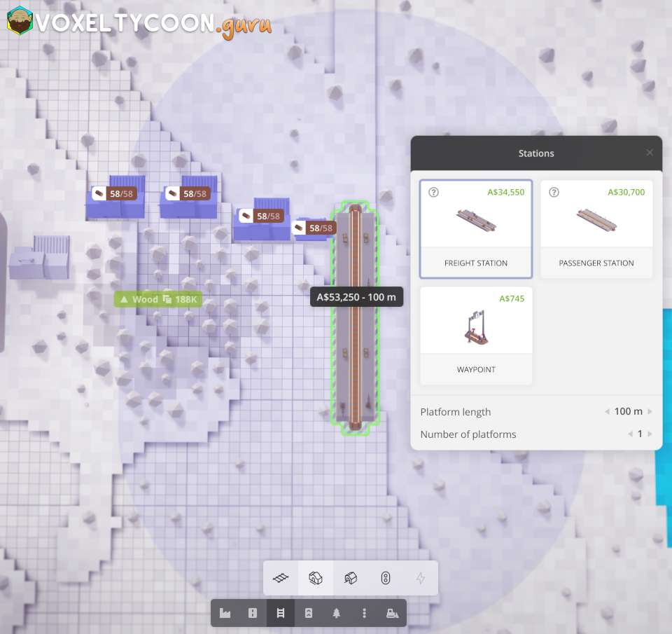Decrease the number of platforms
672x634 pixels.
click(629, 434)
